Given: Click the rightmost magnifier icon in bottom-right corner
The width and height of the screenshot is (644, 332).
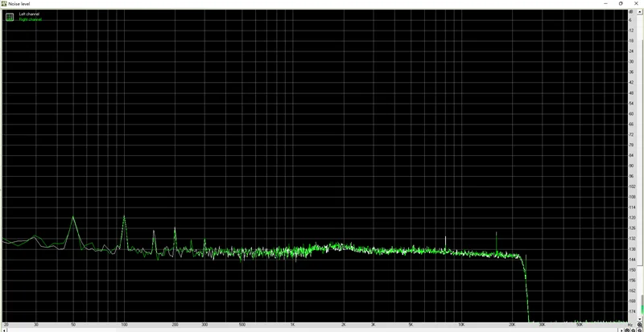Looking at the screenshot, I should [640, 330].
